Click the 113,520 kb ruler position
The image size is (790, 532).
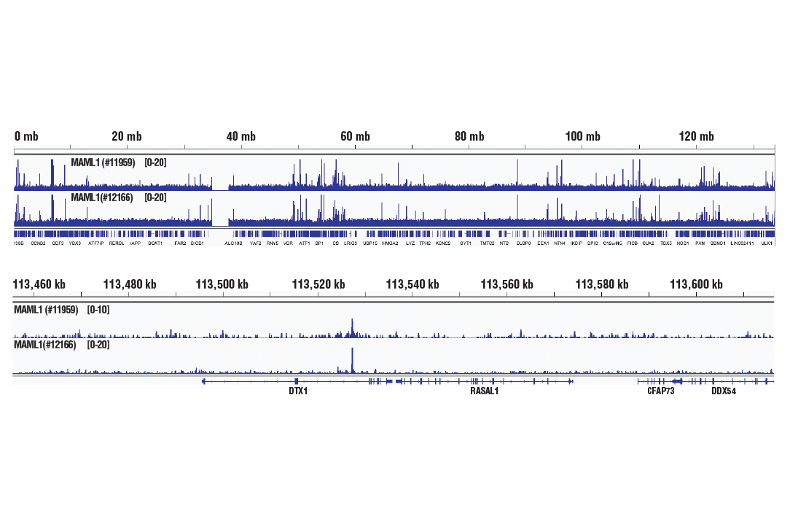coord(318,283)
